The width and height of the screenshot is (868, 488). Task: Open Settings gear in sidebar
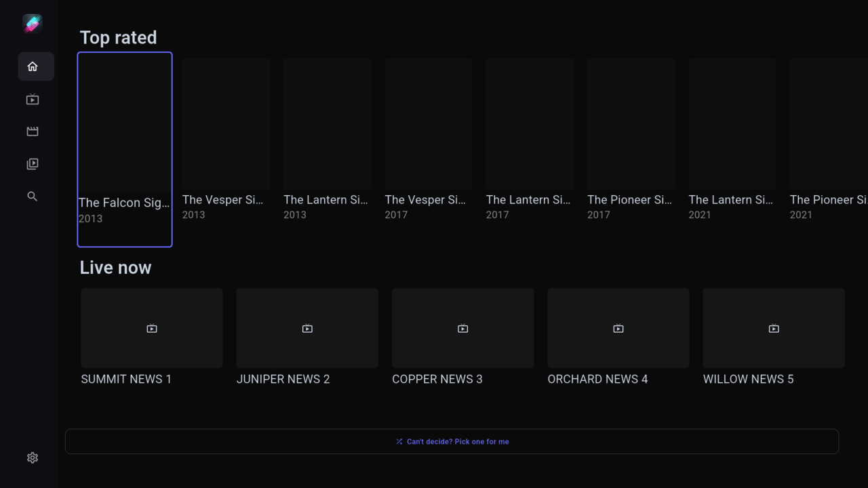tap(33, 458)
